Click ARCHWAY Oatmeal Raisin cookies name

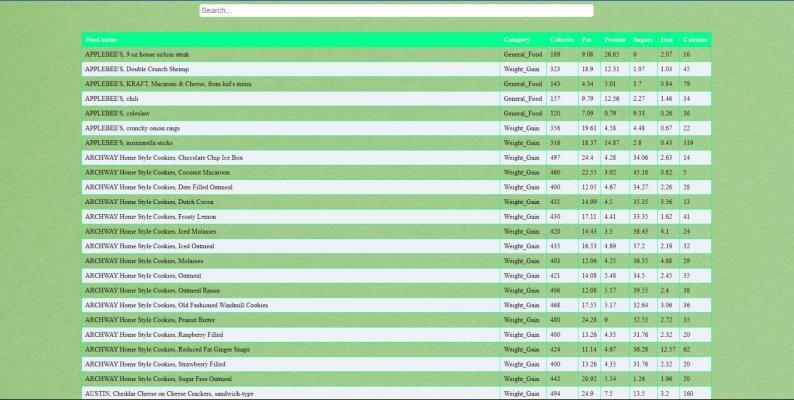click(152, 290)
